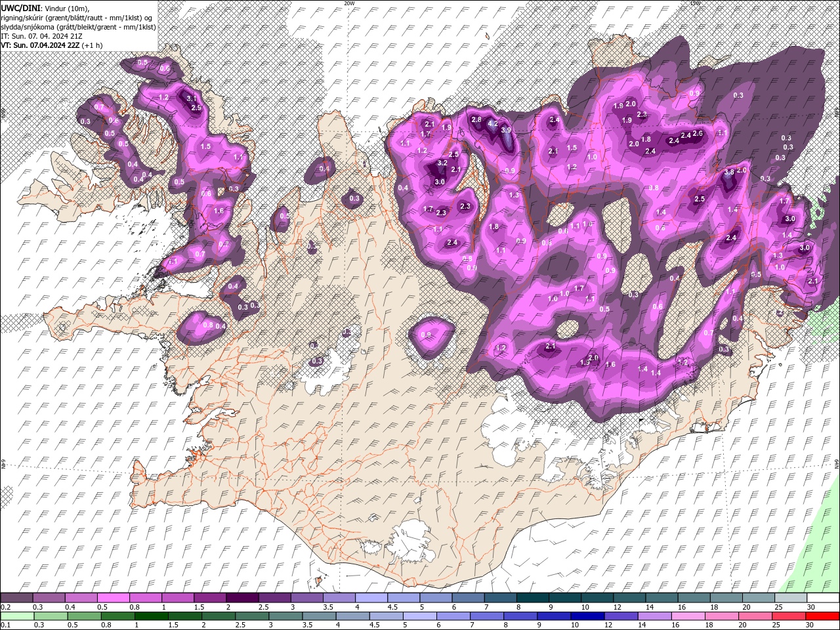
Task: Click the 15W longitude label
Action: pos(695,3)
